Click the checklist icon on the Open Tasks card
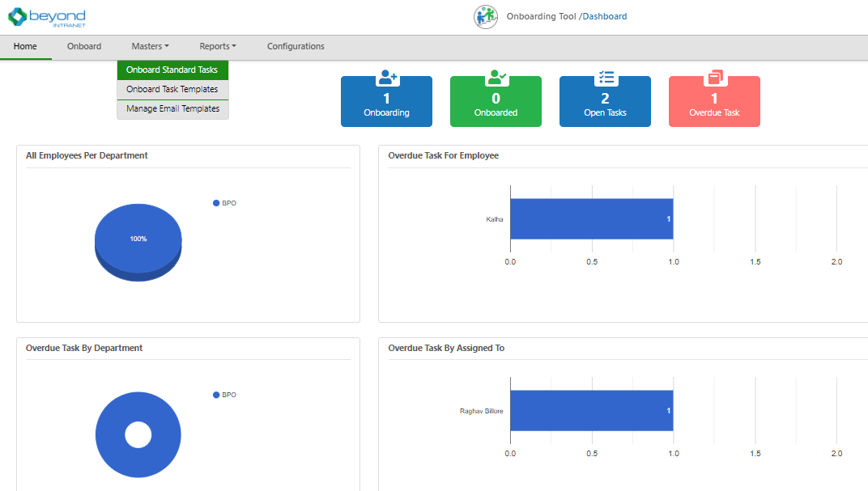The width and height of the screenshot is (868, 491). point(605,78)
